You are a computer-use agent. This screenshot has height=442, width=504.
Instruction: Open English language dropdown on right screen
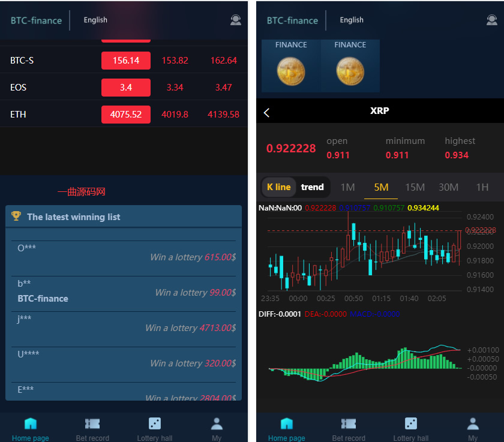[352, 20]
